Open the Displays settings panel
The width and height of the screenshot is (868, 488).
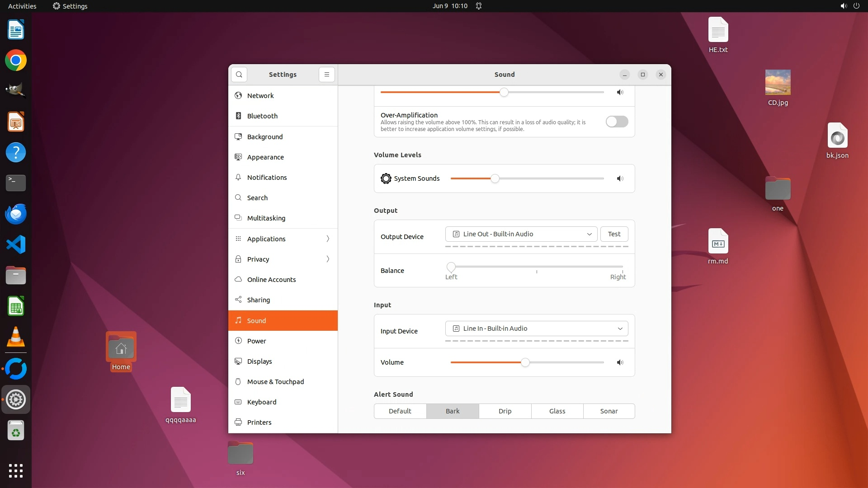coord(259,361)
